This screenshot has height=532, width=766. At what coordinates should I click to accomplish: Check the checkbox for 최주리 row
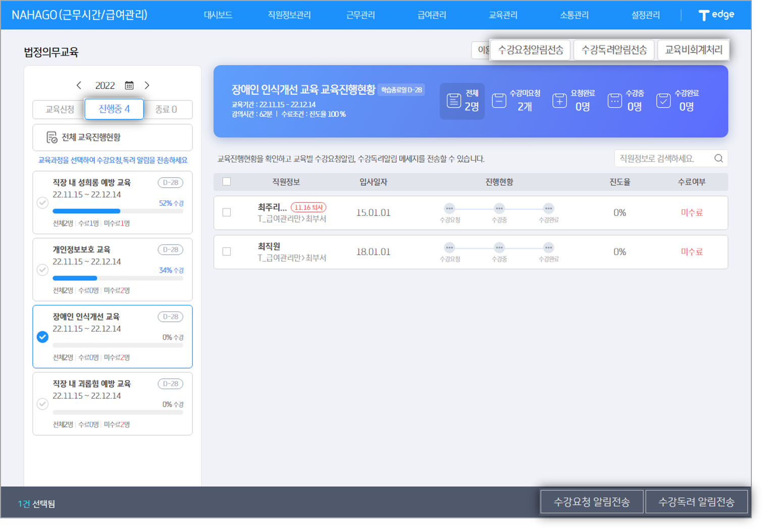pos(227,212)
